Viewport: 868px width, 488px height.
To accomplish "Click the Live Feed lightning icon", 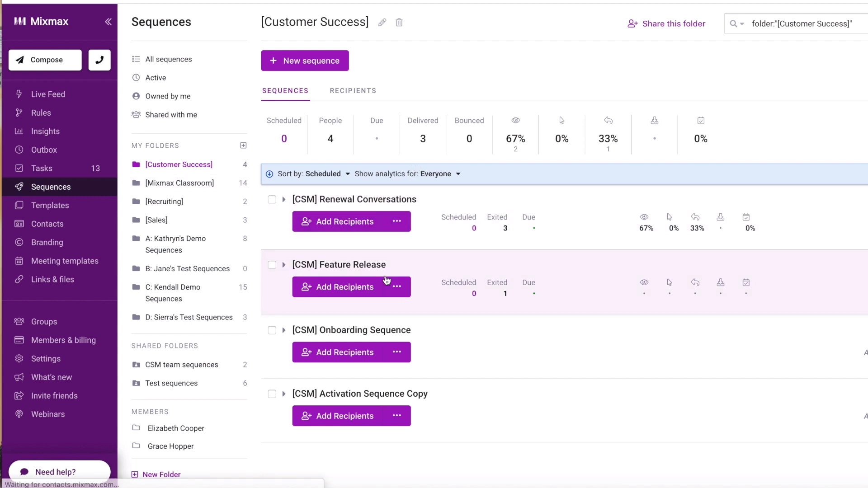I will [19, 94].
